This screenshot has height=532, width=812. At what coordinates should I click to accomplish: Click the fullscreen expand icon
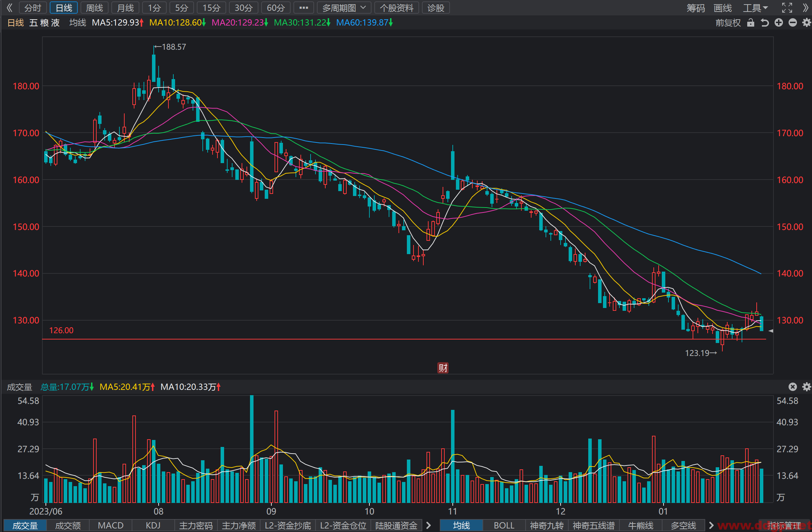click(x=787, y=8)
